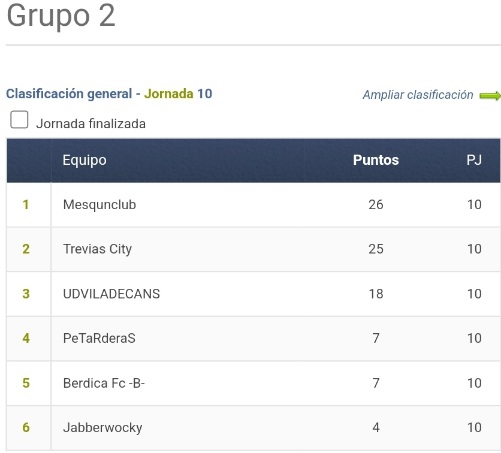Select the Mesqunclub team row
The image size is (501, 453).
coord(253,205)
